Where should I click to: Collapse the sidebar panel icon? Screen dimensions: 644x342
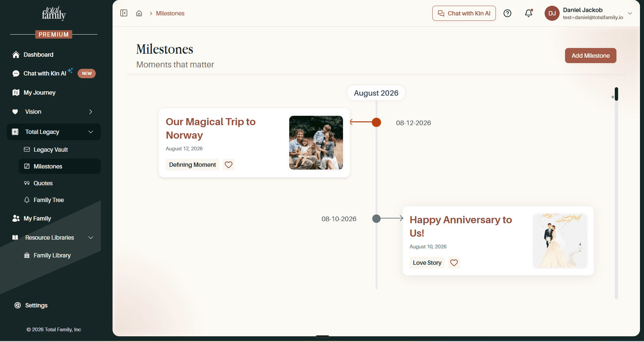click(x=124, y=13)
